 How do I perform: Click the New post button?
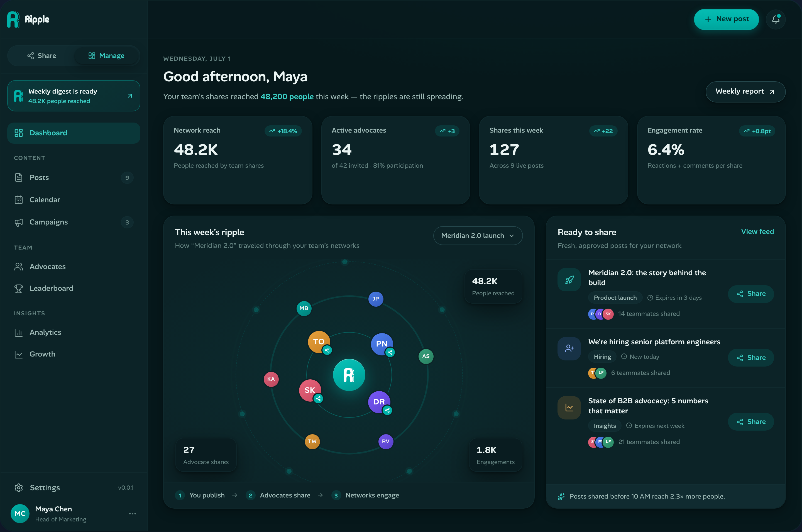point(726,19)
